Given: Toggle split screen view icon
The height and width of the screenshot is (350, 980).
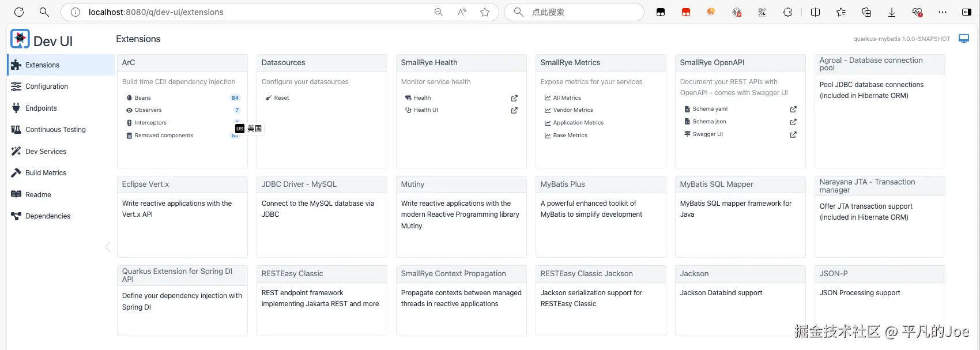Looking at the screenshot, I should (815, 12).
